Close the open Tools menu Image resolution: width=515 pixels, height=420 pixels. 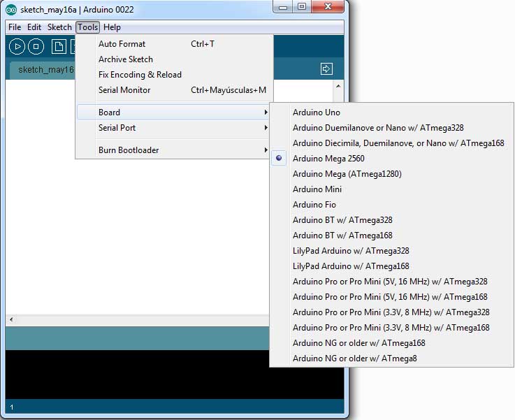[x=87, y=27]
